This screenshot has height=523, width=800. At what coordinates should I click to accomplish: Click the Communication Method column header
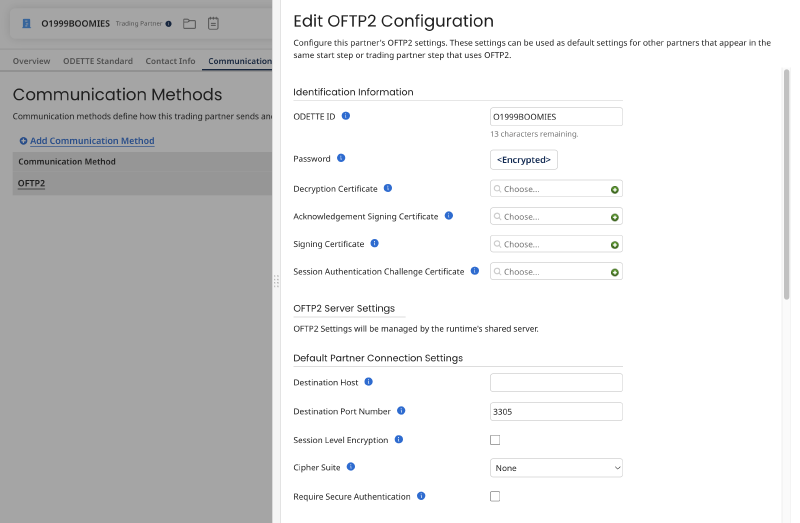[x=67, y=162]
